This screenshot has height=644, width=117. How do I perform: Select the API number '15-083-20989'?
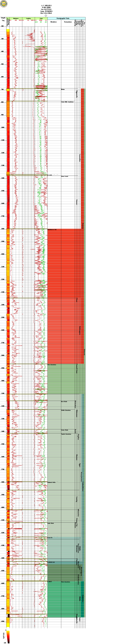pos(46,7)
